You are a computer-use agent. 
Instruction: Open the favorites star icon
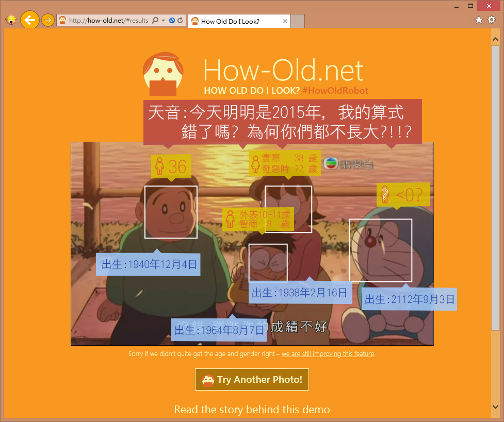pyautogui.click(x=479, y=20)
